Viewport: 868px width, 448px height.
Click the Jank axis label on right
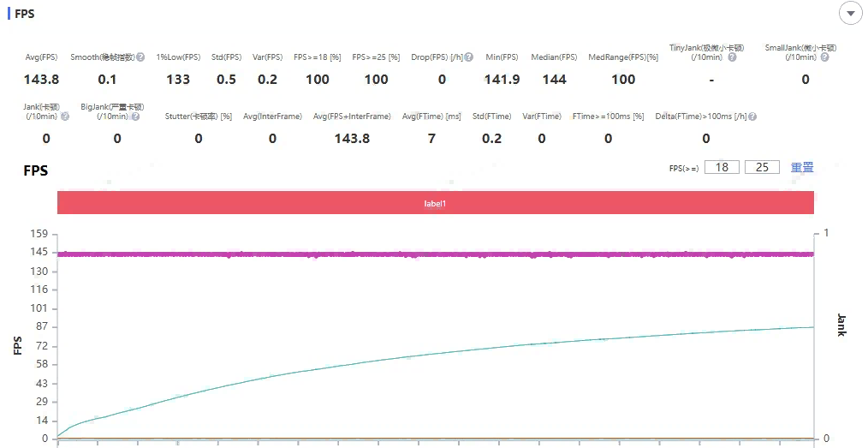click(x=841, y=326)
